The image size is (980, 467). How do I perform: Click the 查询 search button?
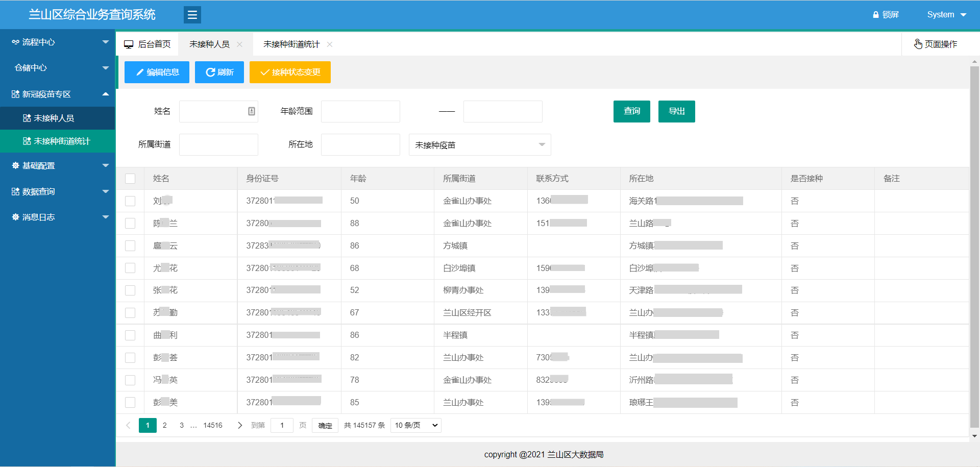(x=632, y=111)
